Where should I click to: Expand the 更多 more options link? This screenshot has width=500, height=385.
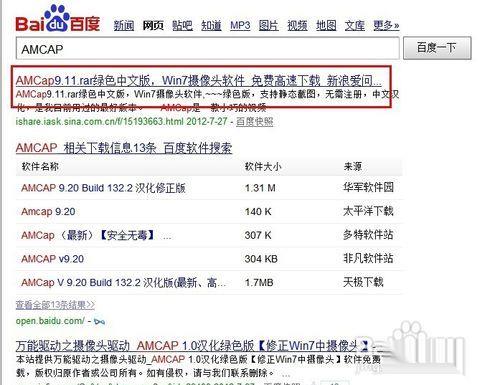[x=386, y=25]
